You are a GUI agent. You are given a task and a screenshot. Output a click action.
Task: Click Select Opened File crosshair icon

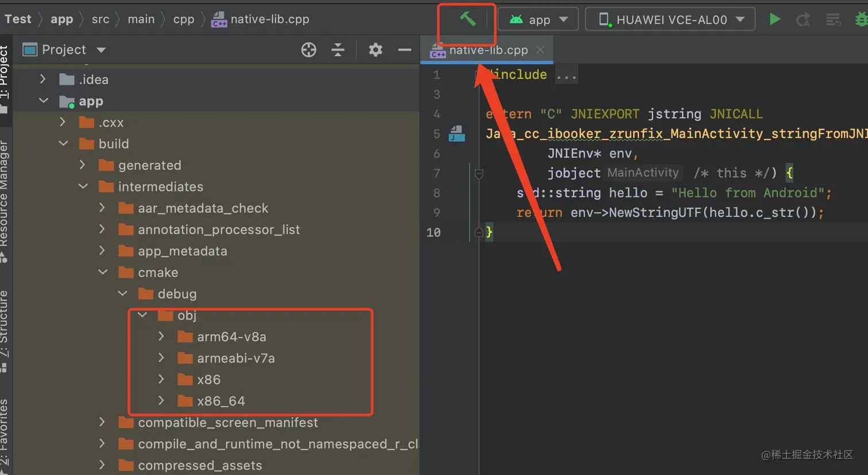pyautogui.click(x=309, y=50)
